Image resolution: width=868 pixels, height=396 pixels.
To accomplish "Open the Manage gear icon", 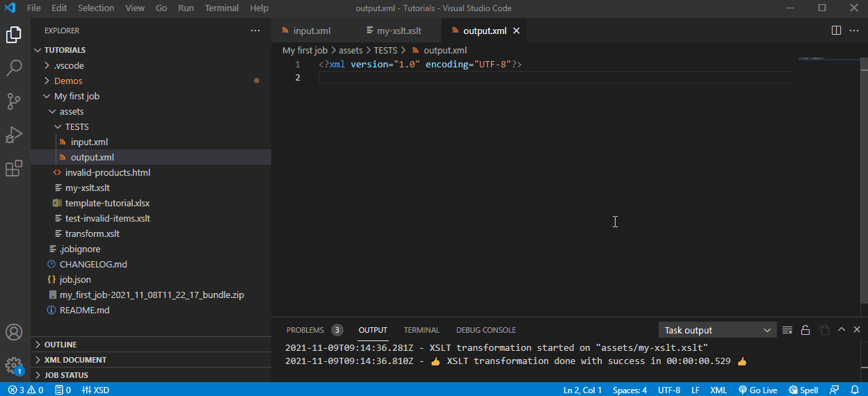I will pyautogui.click(x=14, y=365).
